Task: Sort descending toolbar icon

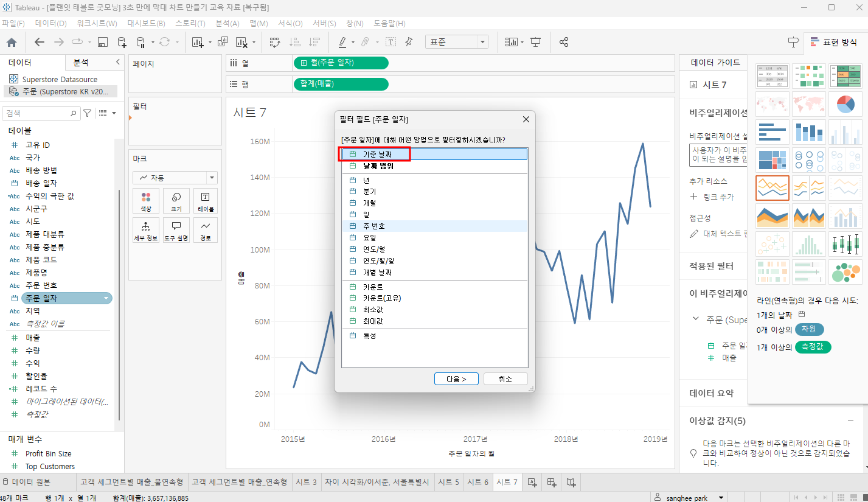Action: [314, 42]
